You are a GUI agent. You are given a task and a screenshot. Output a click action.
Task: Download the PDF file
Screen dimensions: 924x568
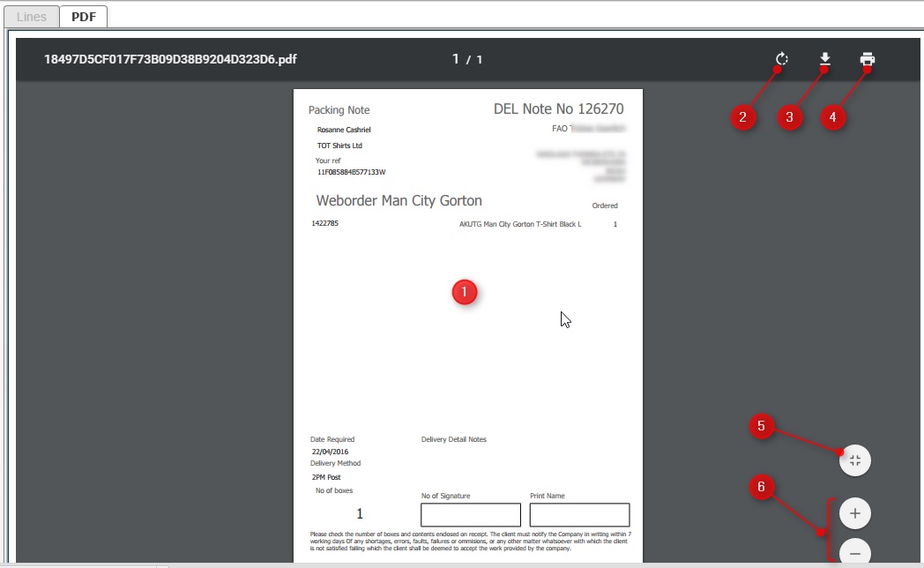[x=824, y=60]
